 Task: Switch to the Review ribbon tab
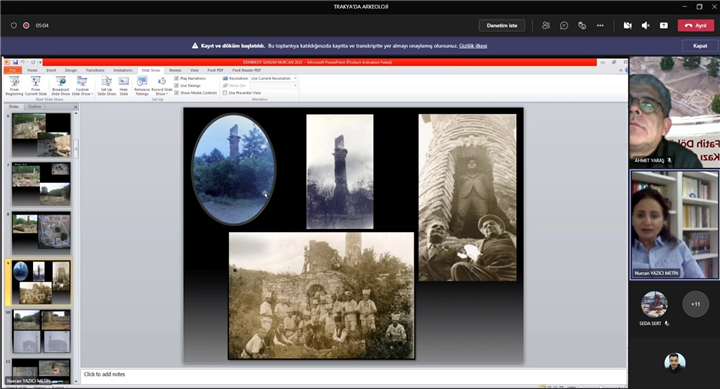point(175,70)
